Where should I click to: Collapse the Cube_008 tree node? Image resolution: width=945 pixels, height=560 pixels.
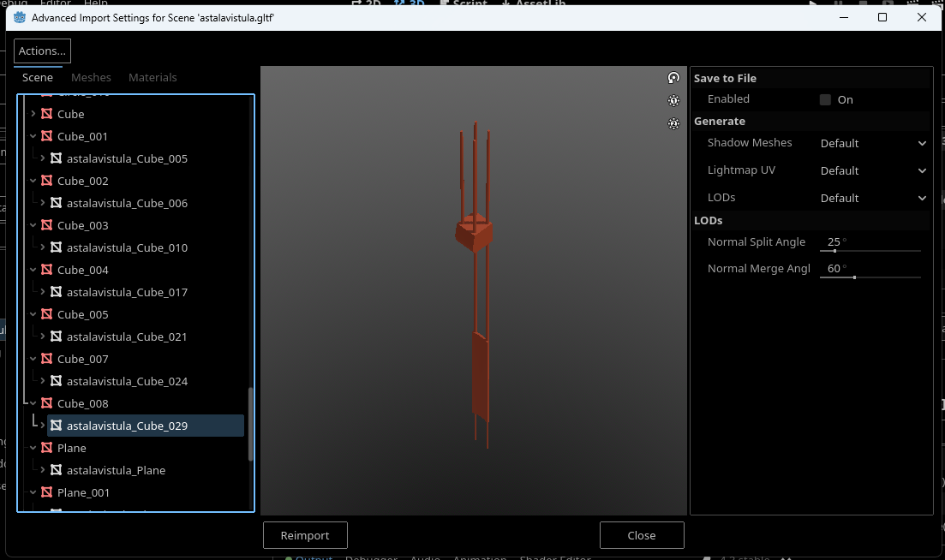coord(33,403)
